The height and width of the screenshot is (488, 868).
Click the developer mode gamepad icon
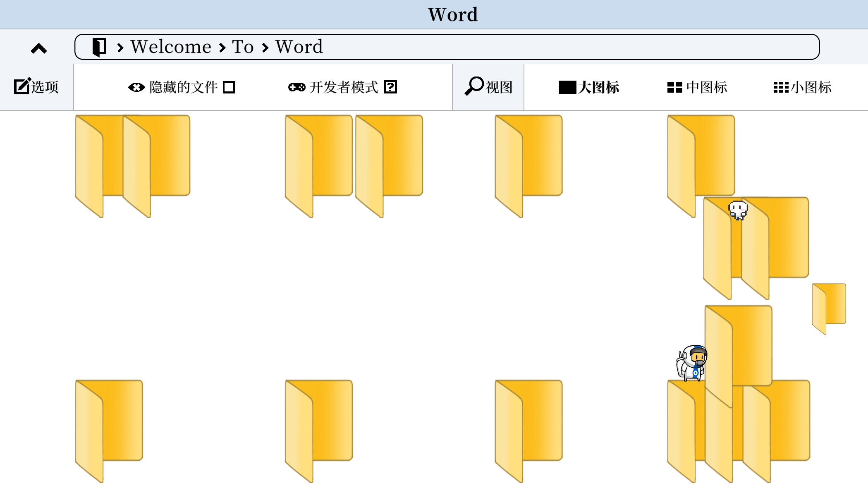(297, 87)
